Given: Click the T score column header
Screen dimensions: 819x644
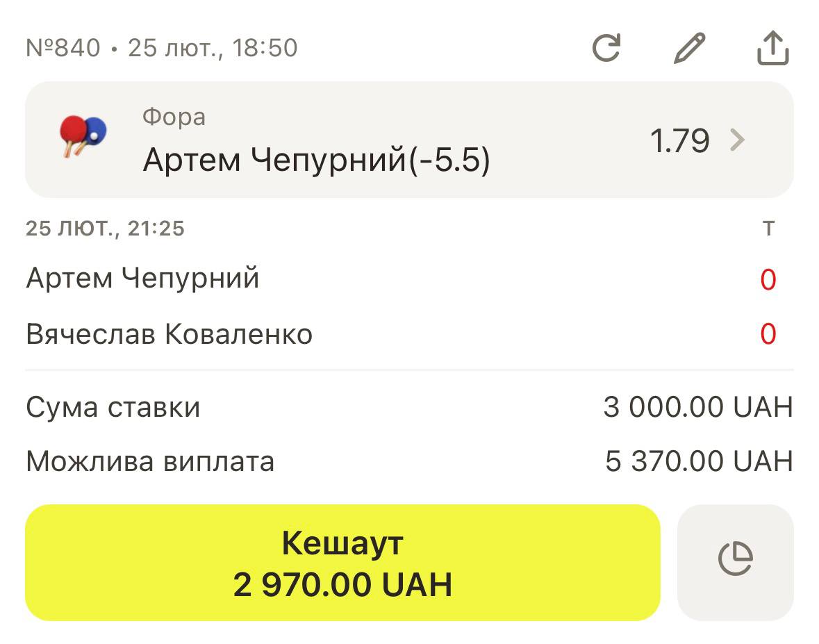Looking at the screenshot, I should pyautogui.click(x=768, y=229).
